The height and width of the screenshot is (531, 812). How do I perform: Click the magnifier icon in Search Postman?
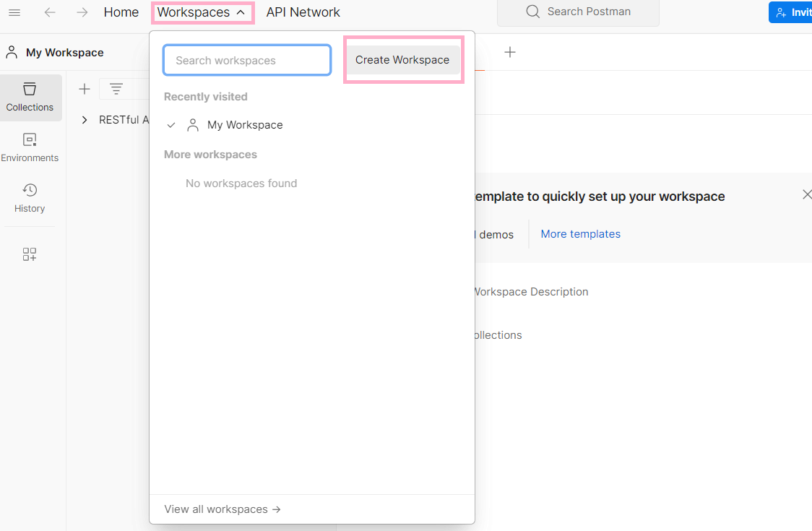click(533, 12)
